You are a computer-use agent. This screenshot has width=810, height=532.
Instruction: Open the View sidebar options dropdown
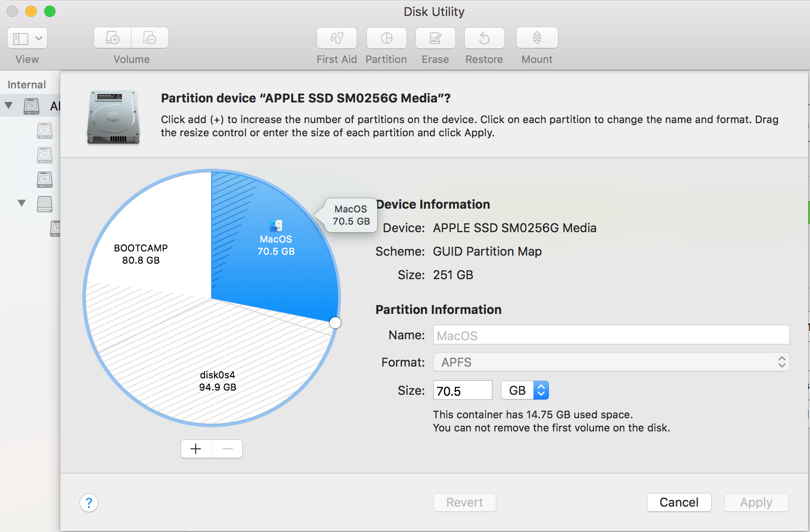pyautogui.click(x=27, y=38)
